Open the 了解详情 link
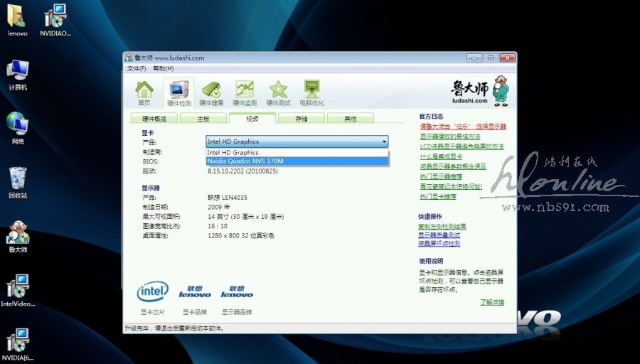This screenshot has width=640, height=364. [x=492, y=302]
